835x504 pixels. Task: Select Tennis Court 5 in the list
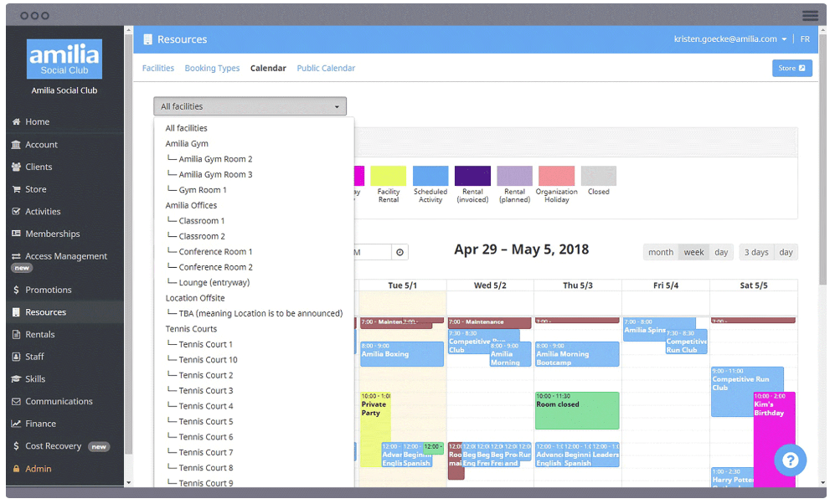[205, 421]
